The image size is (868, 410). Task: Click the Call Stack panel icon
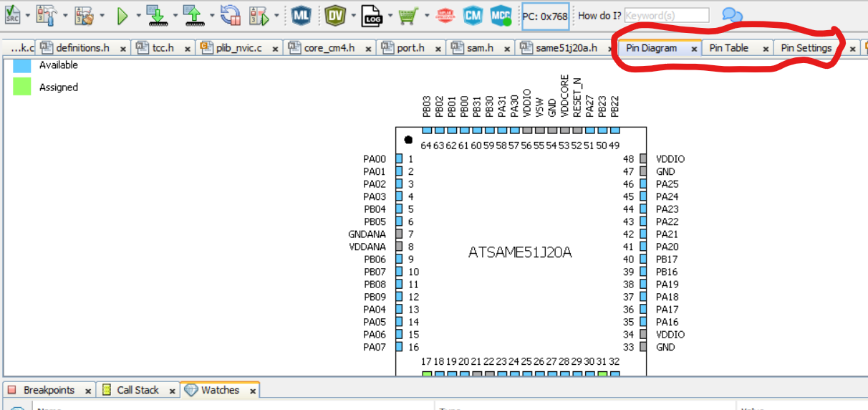(x=107, y=390)
